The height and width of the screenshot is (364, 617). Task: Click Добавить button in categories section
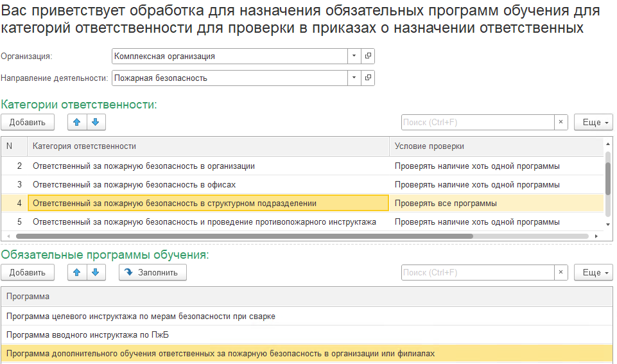[28, 122]
